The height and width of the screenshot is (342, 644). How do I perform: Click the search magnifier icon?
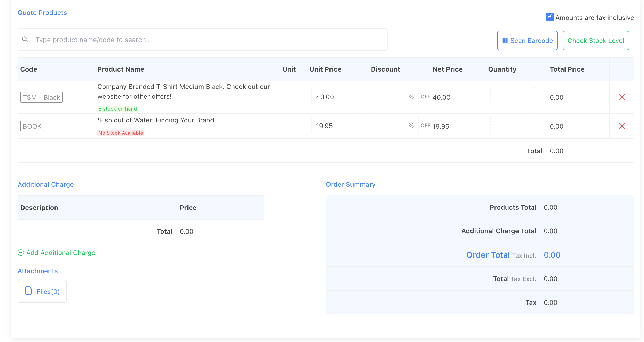pyautogui.click(x=25, y=40)
